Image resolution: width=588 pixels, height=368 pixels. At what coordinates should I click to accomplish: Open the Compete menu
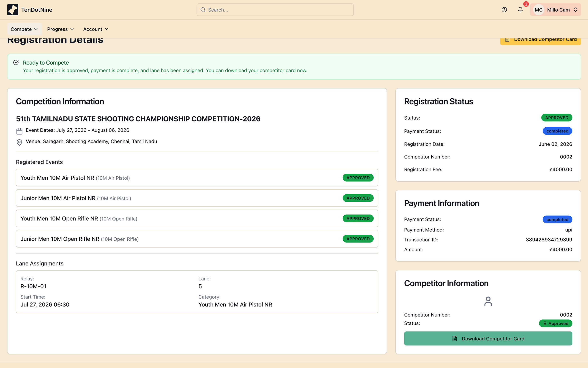(24, 29)
